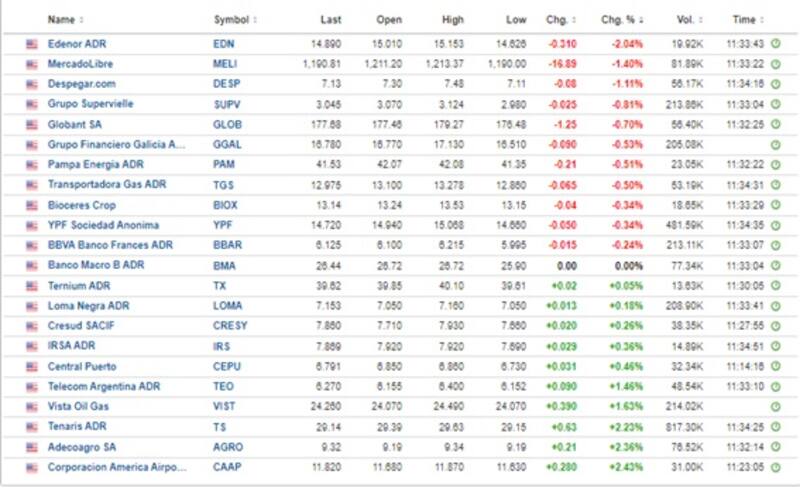This screenshot has width=800, height=488.
Task: Open the Grupo Supervielle stock link
Action: tap(90, 103)
